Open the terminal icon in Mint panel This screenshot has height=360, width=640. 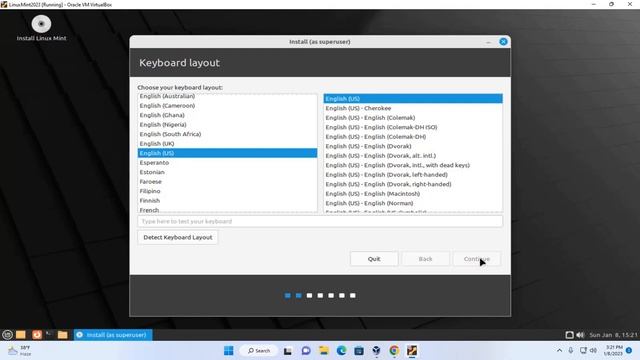pos(49,335)
